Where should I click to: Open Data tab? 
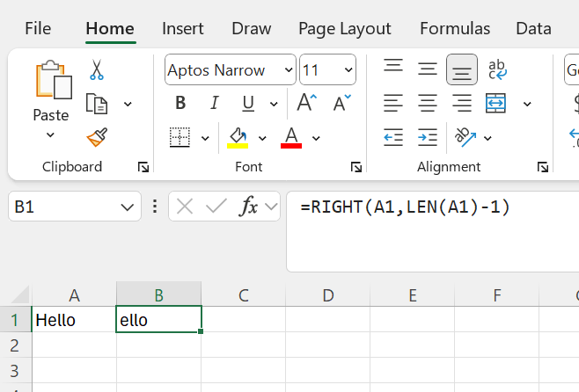pos(533,29)
